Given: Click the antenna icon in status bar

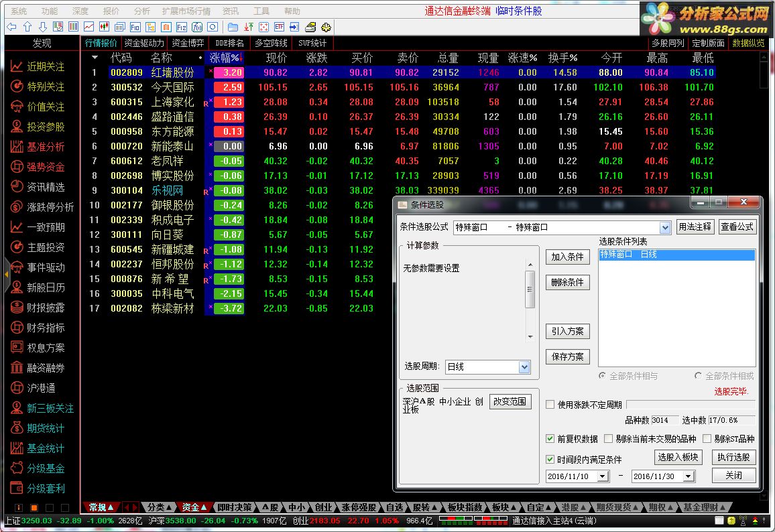Looking at the screenshot, I should 743,520.
